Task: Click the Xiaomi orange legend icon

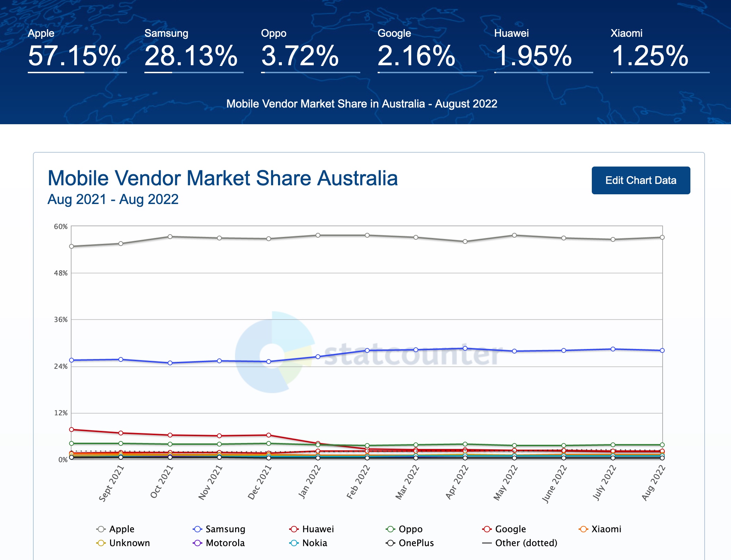Action: pos(583,529)
